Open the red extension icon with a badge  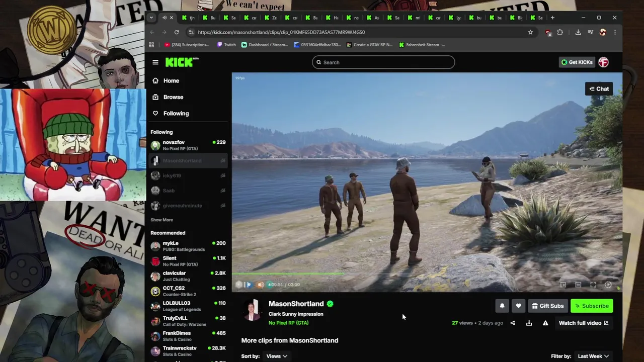[548, 32]
